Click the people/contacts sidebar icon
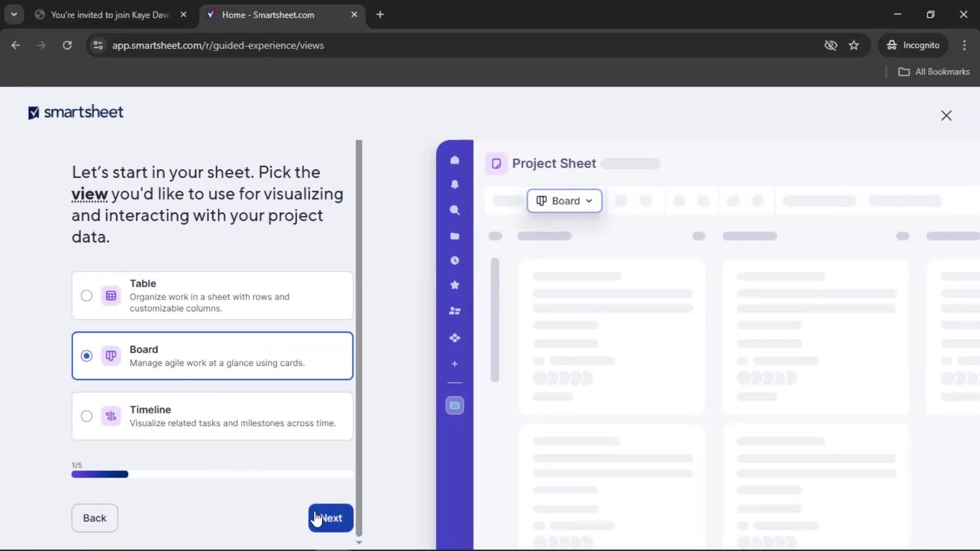Image resolution: width=980 pixels, height=551 pixels. [x=454, y=311]
